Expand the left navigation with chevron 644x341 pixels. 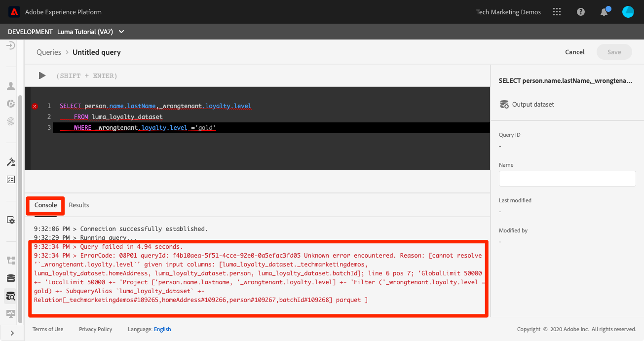coord(12,333)
